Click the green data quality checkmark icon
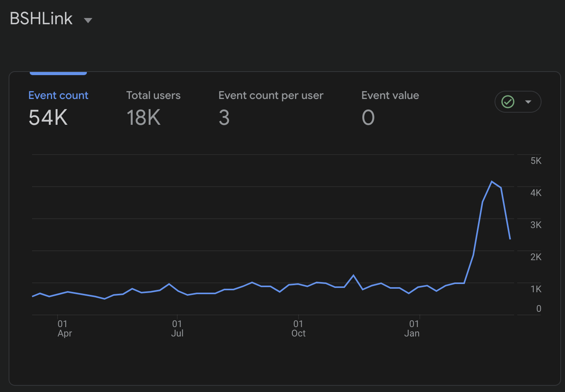Image resolution: width=565 pixels, height=392 pixels. [x=508, y=102]
